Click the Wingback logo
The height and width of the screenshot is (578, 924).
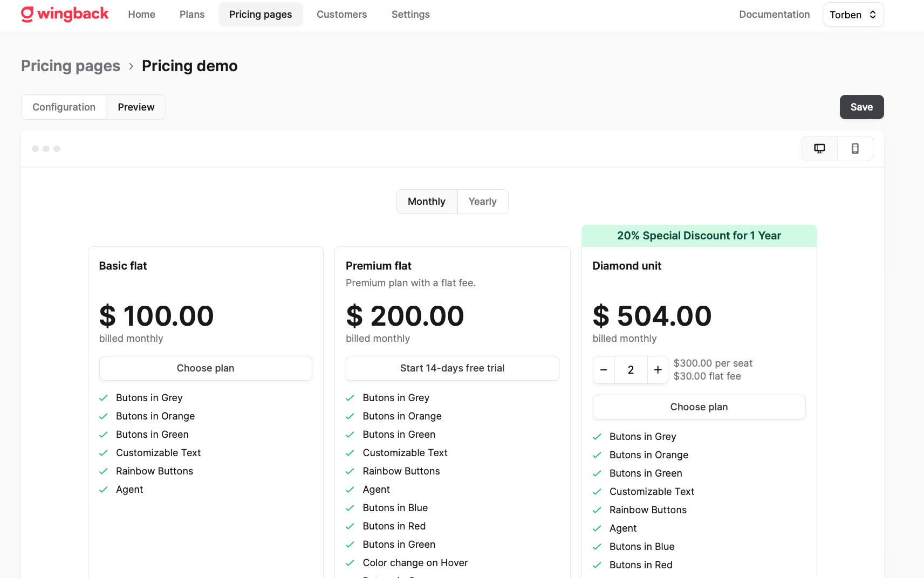click(x=65, y=14)
